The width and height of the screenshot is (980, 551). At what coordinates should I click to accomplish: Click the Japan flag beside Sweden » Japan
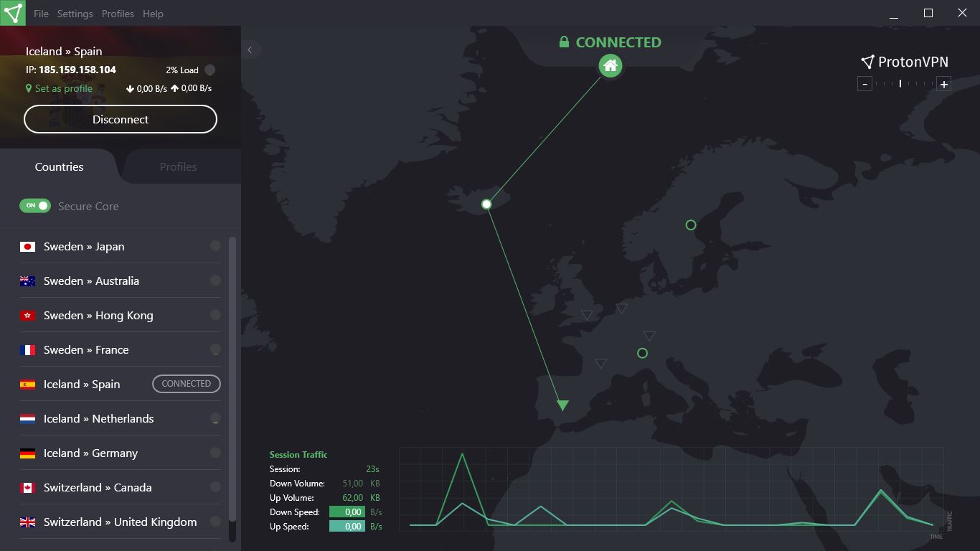[x=27, y=246]
